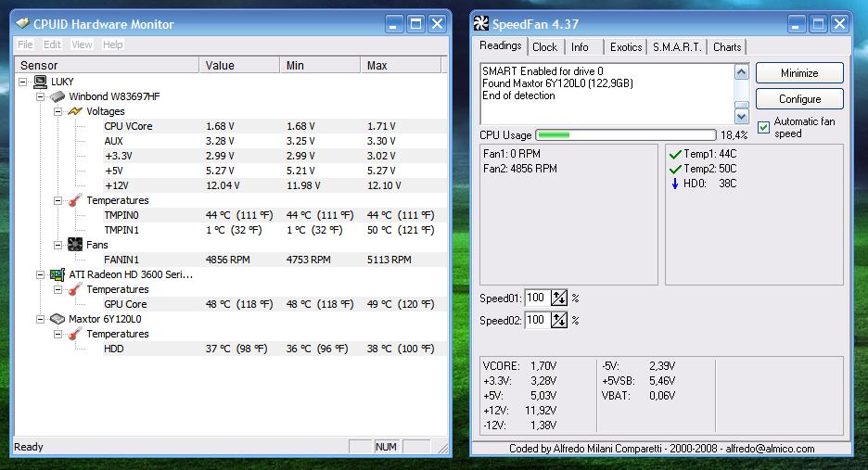Collapse the LUKY root node
Screen dimensions: 868x470
[22, 82]
